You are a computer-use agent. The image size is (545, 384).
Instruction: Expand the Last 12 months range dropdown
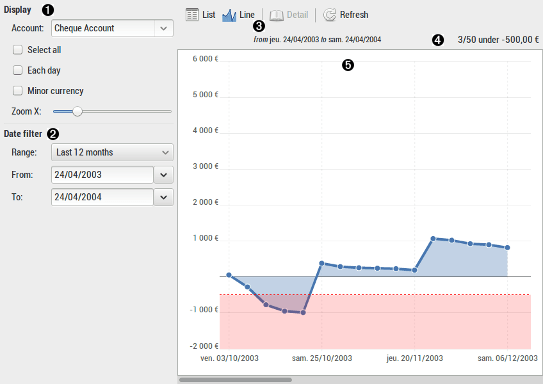pos(112,152)
